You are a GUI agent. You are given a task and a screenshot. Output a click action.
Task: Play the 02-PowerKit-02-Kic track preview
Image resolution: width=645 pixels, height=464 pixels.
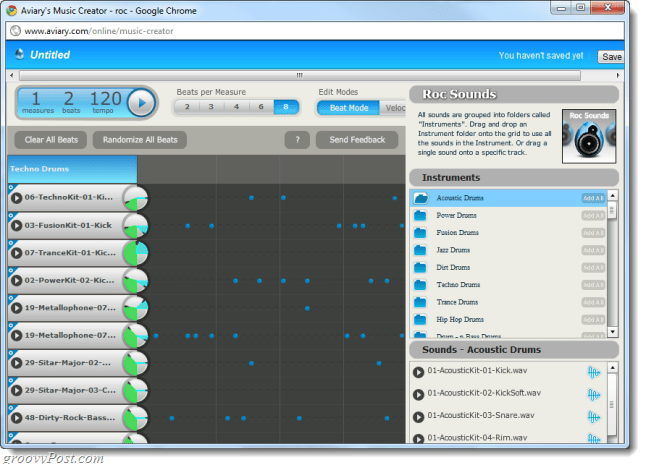pos(16,281)
